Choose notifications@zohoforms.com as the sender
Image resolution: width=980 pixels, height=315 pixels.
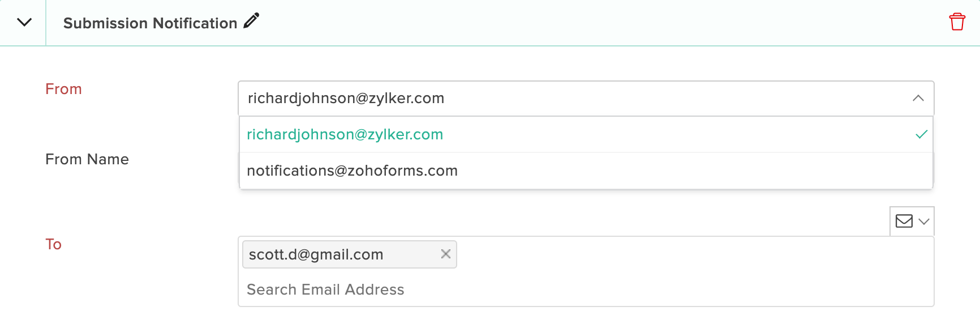pyautogui.click(x=352, y=171)
